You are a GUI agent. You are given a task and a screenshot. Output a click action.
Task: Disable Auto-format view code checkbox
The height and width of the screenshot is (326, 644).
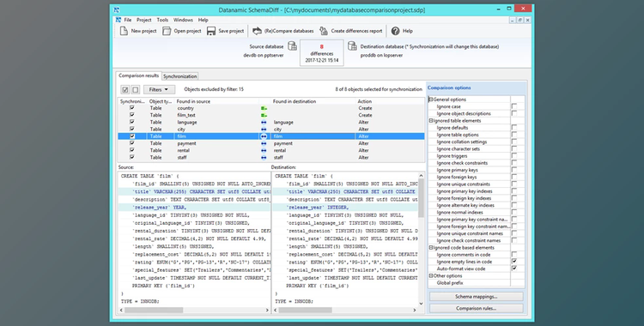pos(513,269)
